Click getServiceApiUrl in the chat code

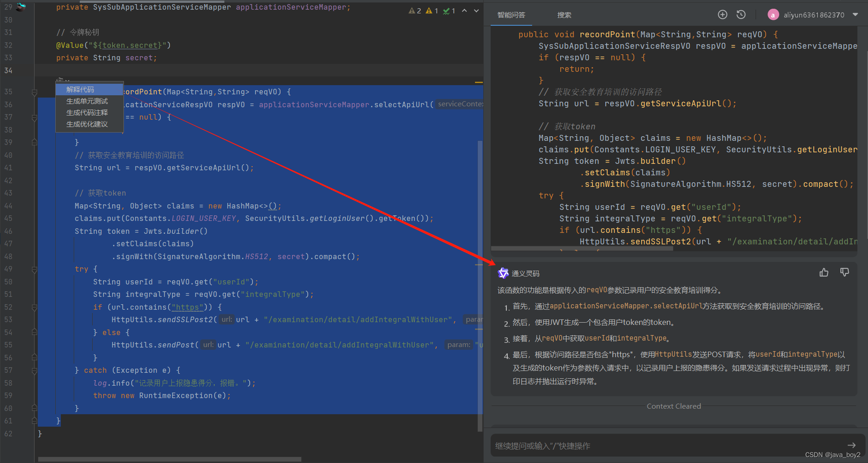[680, 104]
